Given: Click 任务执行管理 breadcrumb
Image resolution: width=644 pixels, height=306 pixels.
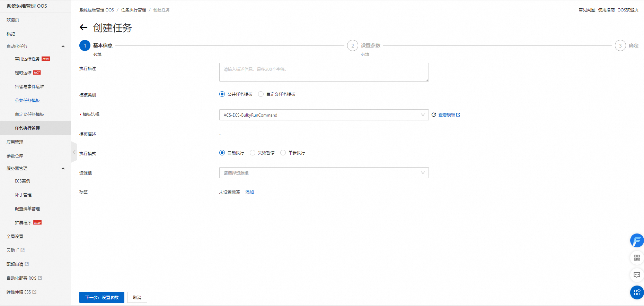Looking at the screenshot, I should click(134, 10).
